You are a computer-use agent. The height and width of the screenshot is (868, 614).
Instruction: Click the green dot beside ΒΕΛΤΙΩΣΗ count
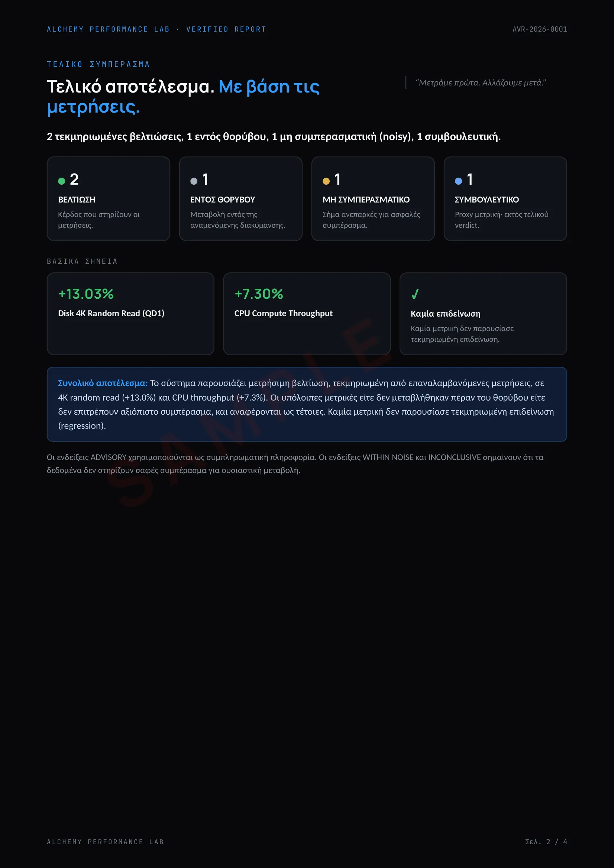pos(62,181)
